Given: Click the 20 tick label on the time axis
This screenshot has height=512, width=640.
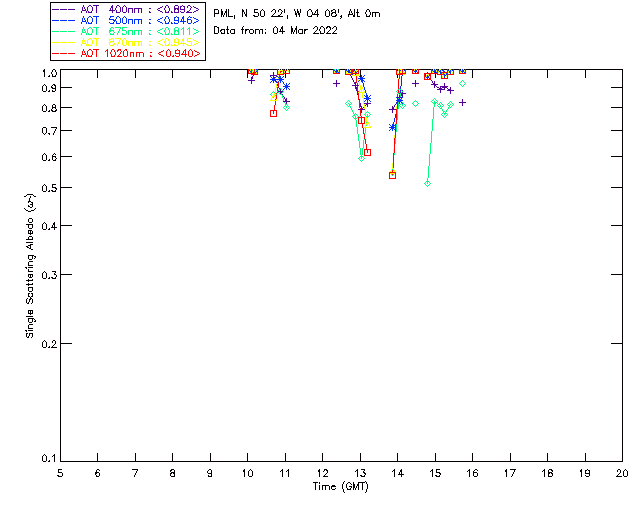Looking at the screenshot, I should coord(622,472).
